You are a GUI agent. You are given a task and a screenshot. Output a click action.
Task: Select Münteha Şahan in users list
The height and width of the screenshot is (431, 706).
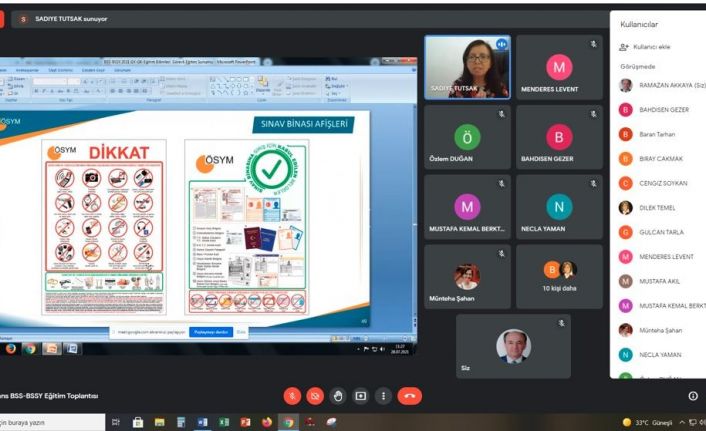point(658,330)
